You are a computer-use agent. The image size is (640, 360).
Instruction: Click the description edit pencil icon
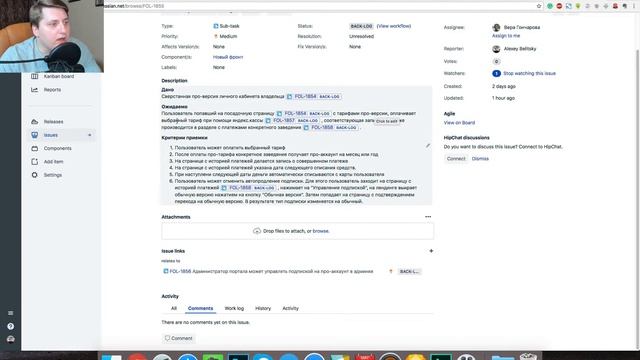[x=428, y=146]
